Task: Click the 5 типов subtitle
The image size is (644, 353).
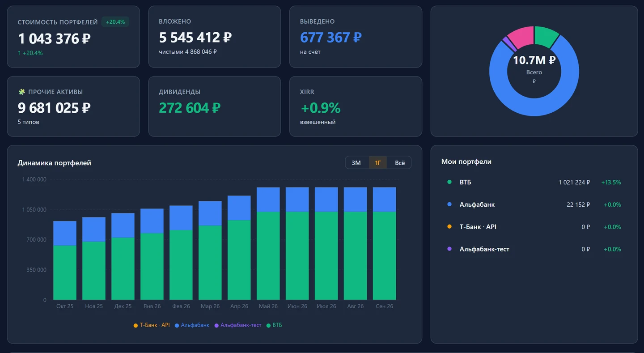Action: 29,122
